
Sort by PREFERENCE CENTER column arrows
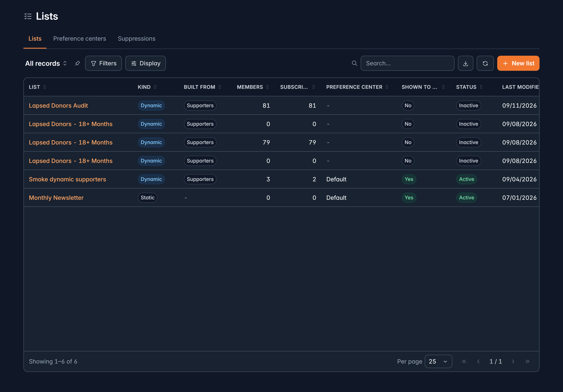[x=387, y=87]
